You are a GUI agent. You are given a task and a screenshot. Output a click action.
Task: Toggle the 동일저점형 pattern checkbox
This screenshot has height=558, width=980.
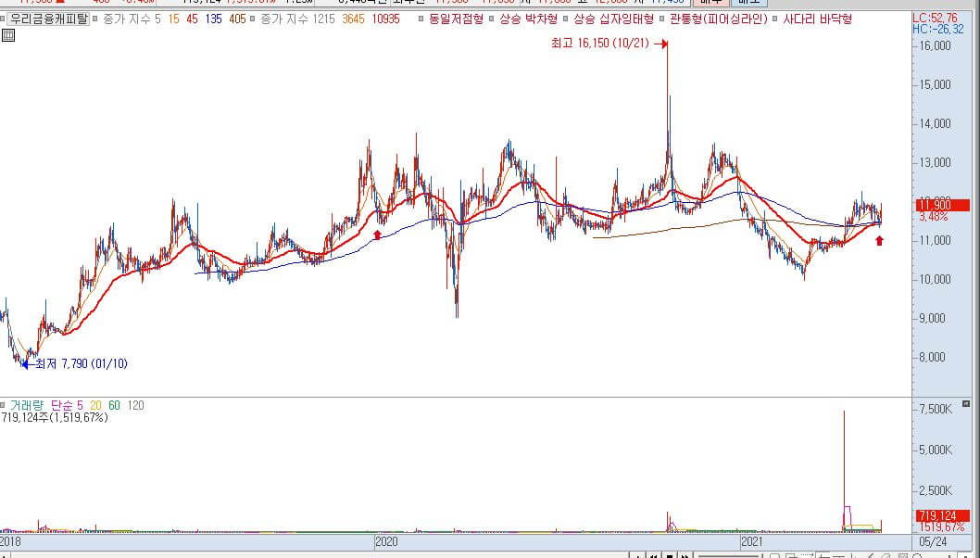(421, 19)
